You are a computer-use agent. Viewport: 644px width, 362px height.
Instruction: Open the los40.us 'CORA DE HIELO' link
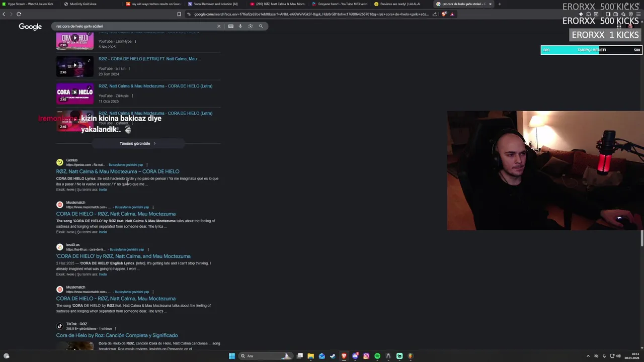[123, 256]
